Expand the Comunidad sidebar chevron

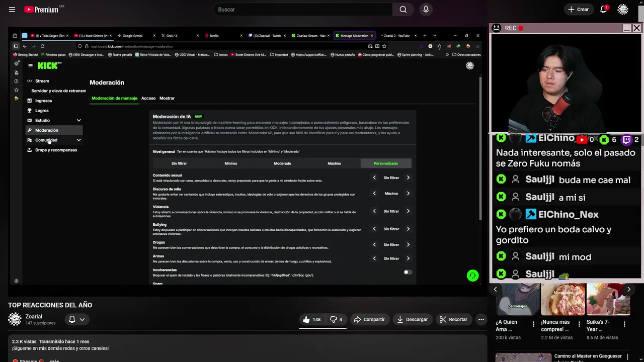tap(78, 140)
